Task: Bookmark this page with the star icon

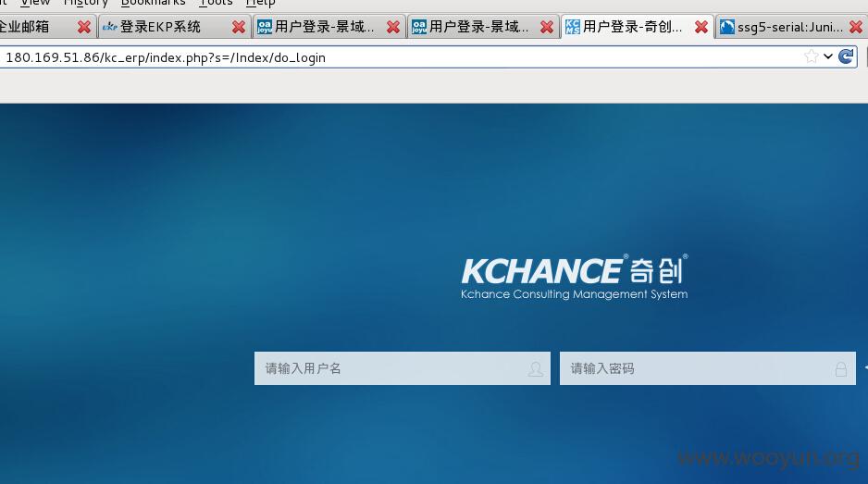Action: (811, 56)
